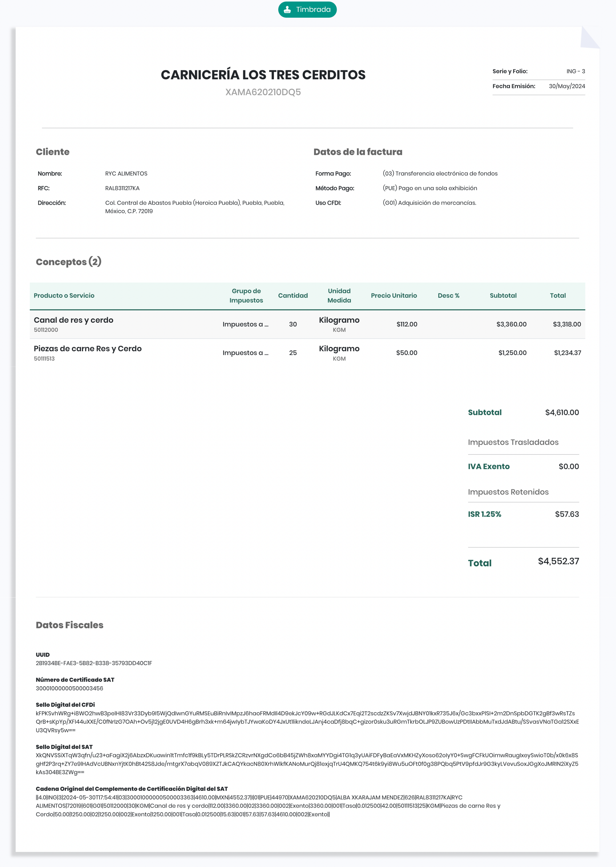Click "Impuestos a ..." in the Canal de res row
The height and width of the screenshot is (867, 616).
coord(245,324)
